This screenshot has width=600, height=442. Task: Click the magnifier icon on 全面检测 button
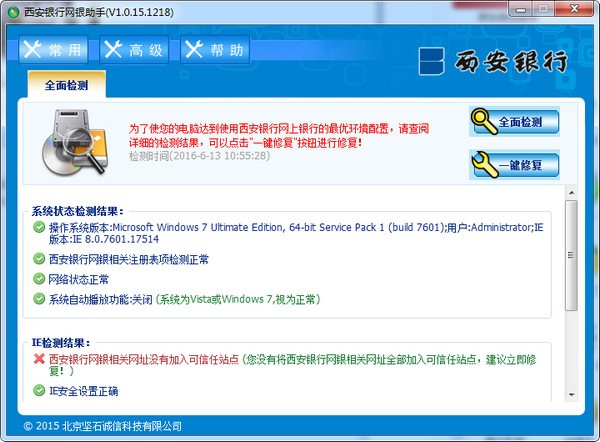tap(484, 121)
